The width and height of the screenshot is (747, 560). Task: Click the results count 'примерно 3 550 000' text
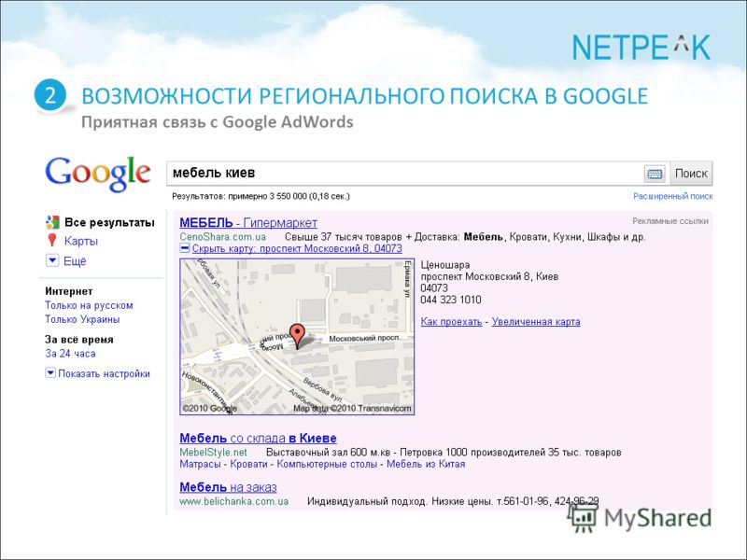click(x=268, y=196)
